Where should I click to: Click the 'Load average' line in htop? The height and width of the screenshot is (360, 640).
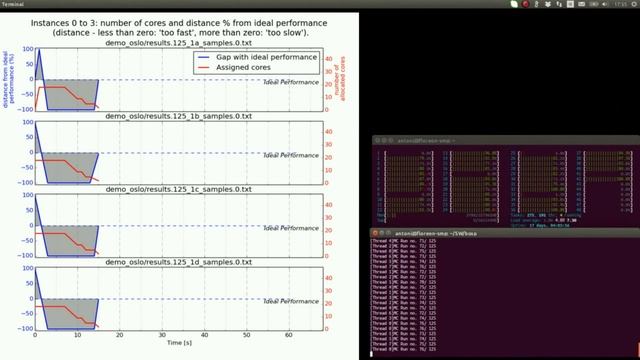point(543,220)
